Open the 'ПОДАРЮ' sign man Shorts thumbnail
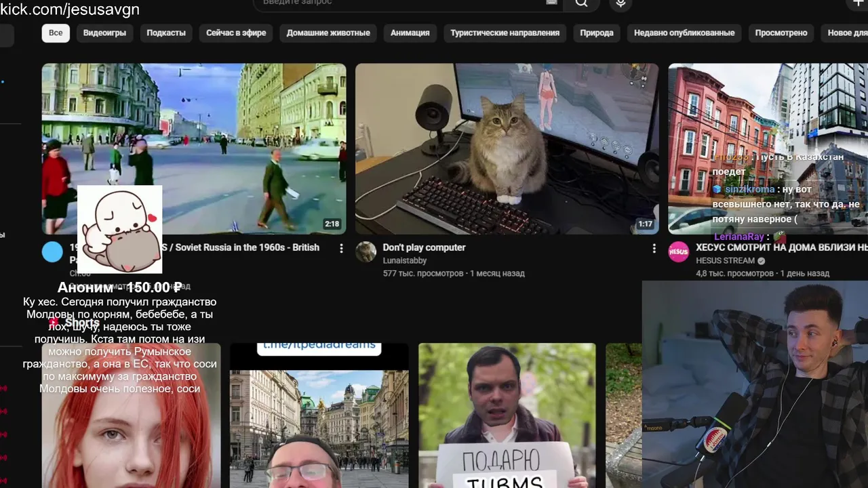Screen dimensions: 868x488 [507, 415]
